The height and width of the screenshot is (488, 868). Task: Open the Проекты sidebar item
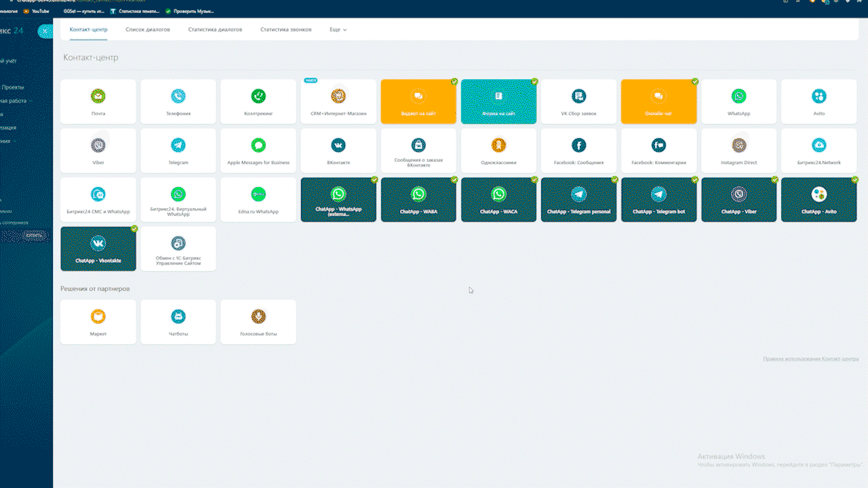pos(13,87)
